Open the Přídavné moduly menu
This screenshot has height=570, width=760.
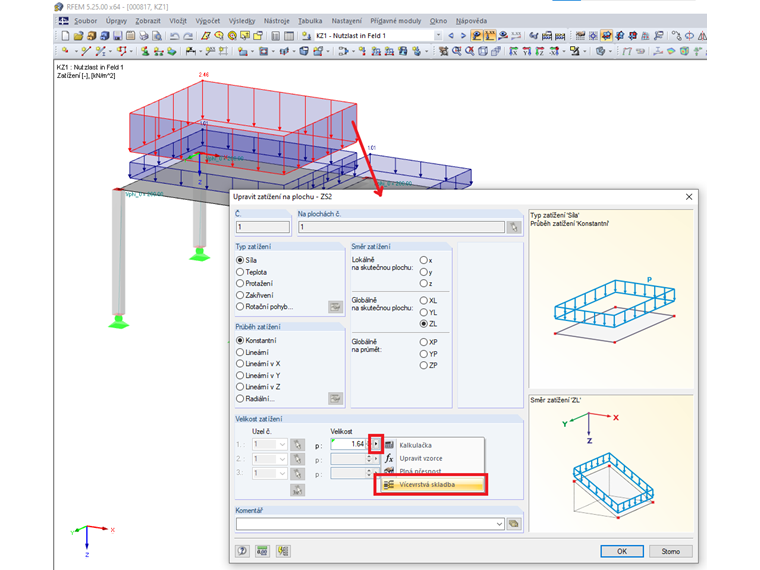click(396, 21)
